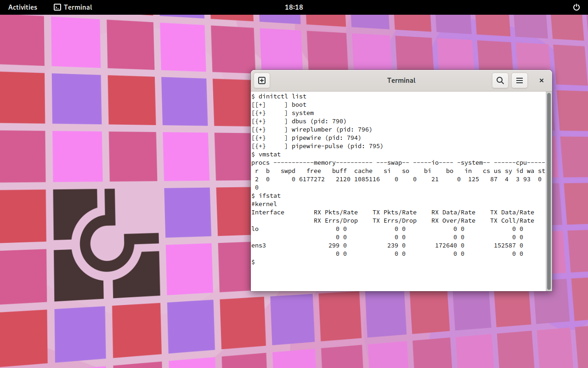Click the empty shell prompt at the bottom
Screen dimensions: 588x368
[253, 262]
